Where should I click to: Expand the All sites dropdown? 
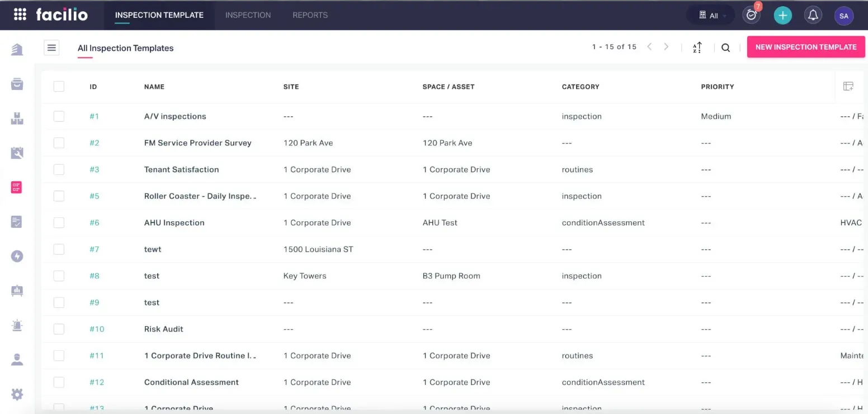click(x=713, y=16)
